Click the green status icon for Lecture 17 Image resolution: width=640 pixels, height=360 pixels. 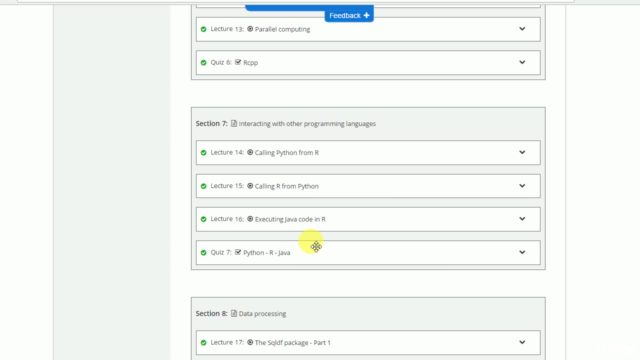tap(203, 343)
